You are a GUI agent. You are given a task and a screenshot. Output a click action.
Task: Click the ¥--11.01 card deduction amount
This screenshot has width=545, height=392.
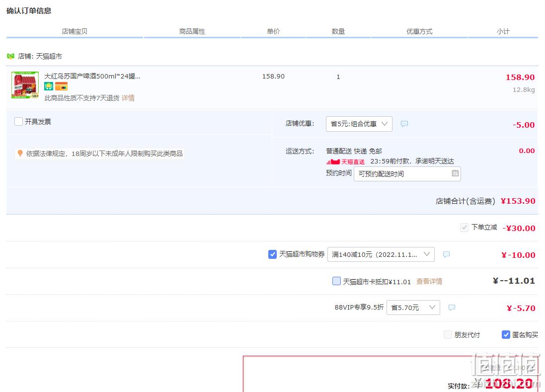[x=514, y=281]
